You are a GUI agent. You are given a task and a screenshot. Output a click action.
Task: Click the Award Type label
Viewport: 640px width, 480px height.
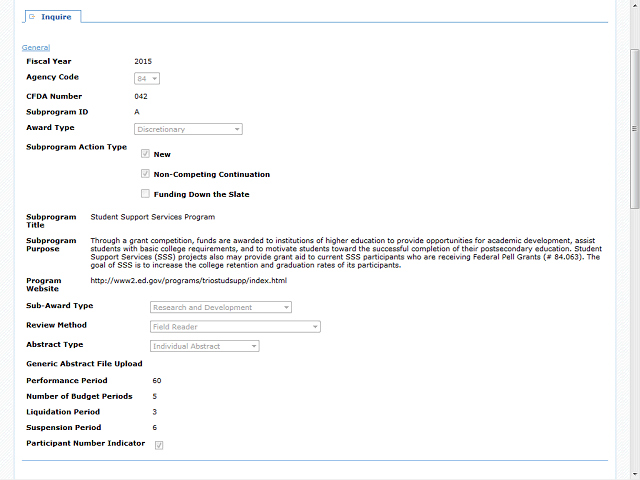[50, 127]
